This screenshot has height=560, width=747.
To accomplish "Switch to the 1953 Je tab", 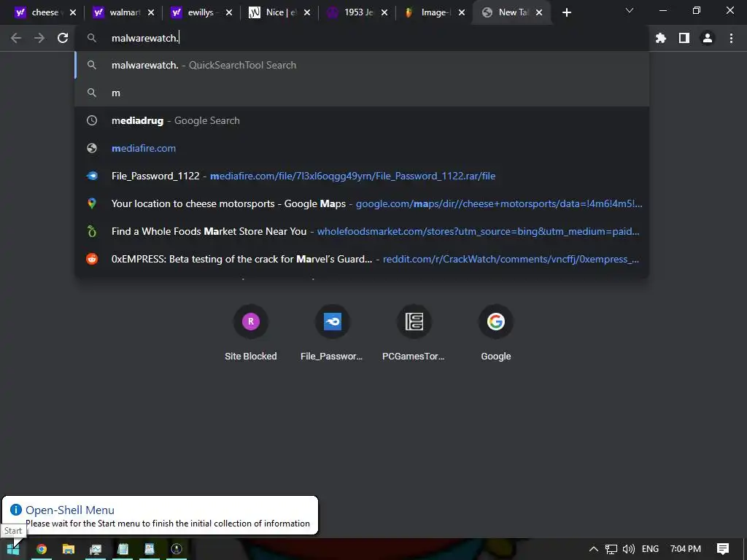I will [x=351, y=12].
